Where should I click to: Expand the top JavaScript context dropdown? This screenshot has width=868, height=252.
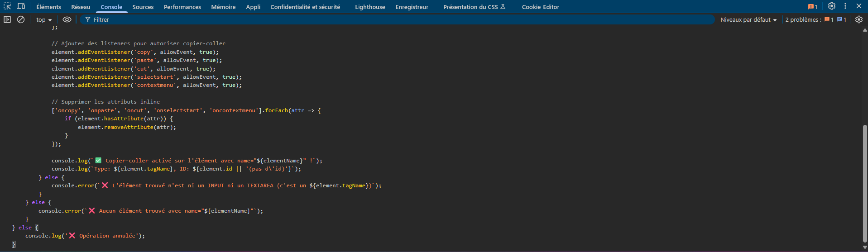click(x=44, y=19)
